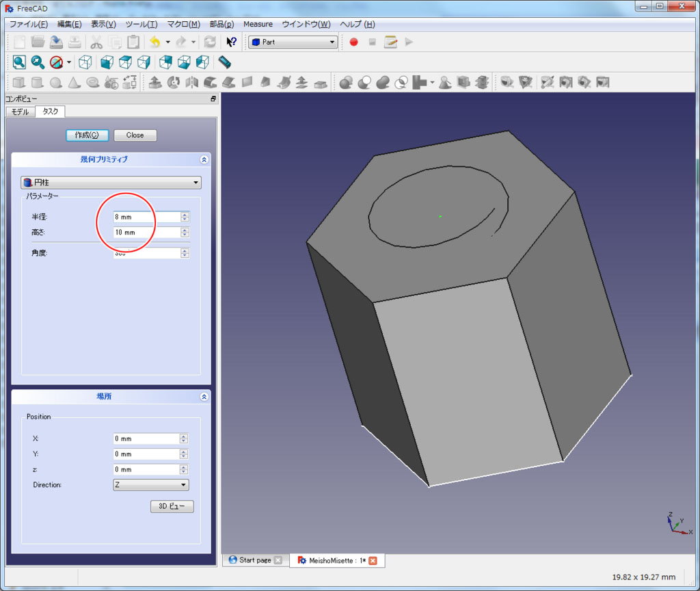Activate the What's This help cursor
Screen dimensions: 700x591
pyautogui.click(x=231, y=42)
